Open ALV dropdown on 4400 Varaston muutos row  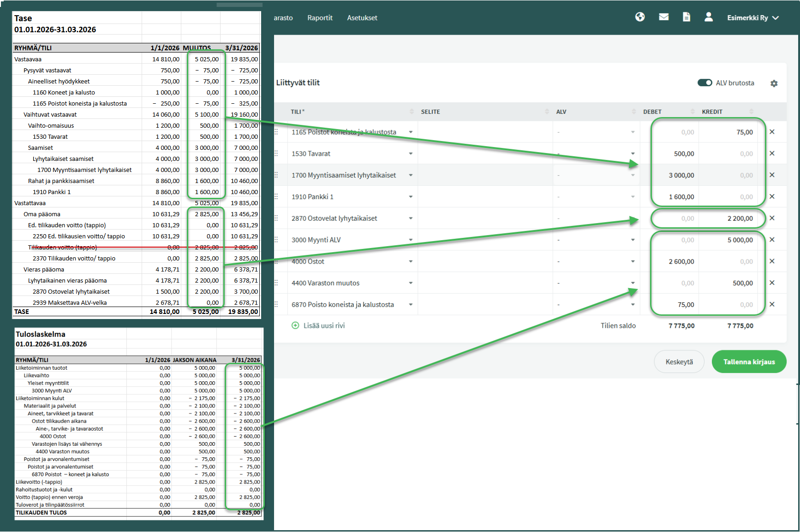[633, 283]
